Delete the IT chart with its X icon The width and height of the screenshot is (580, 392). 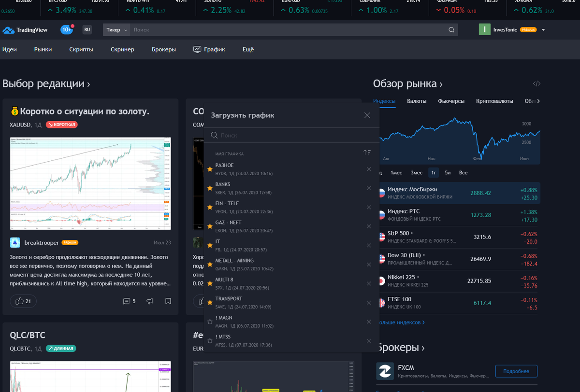[369, 245]
